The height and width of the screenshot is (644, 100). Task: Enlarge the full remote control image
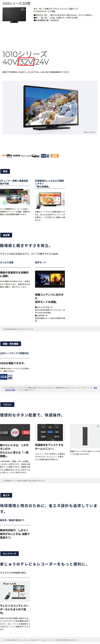(x=85, y=436)
